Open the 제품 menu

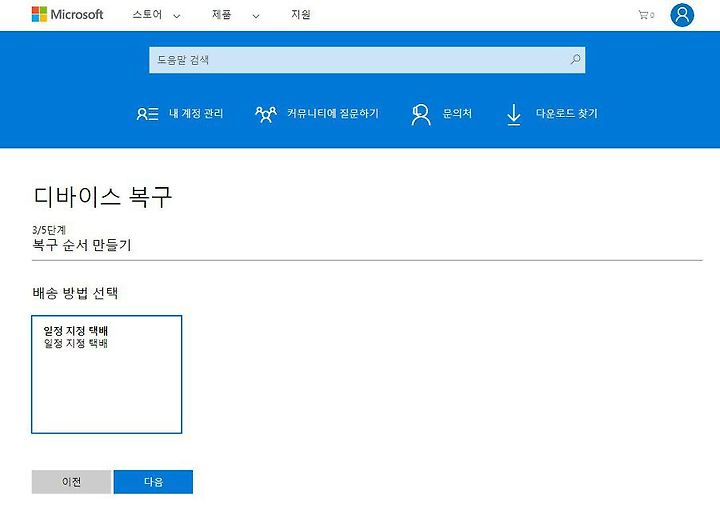click(221, 15)
